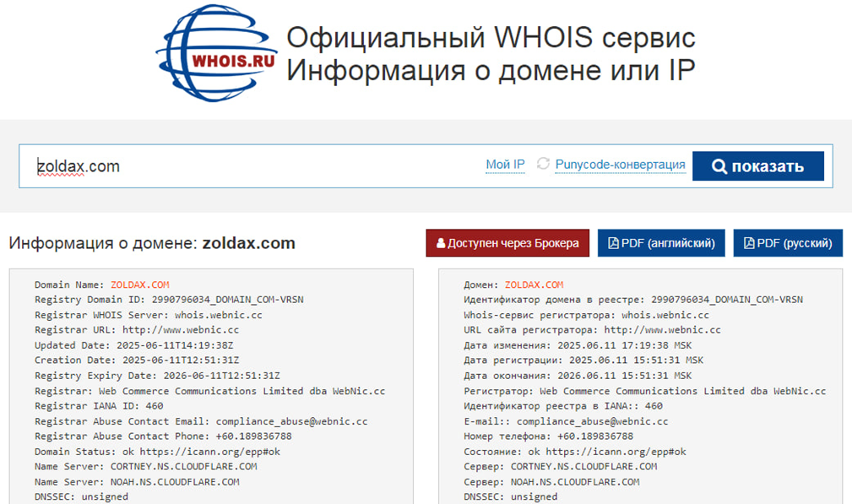Click the ZOLDAX.COM value after Domain Name

[140, 285]
